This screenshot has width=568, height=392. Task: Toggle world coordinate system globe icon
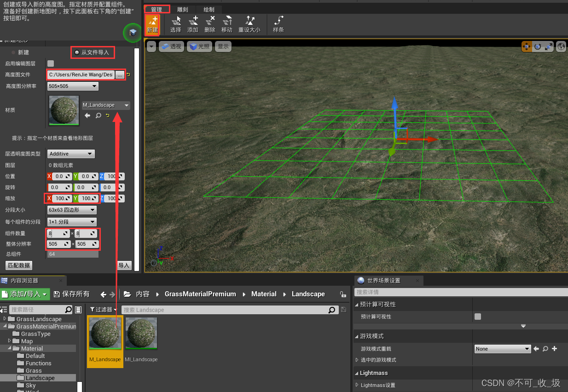click(561, 46)
